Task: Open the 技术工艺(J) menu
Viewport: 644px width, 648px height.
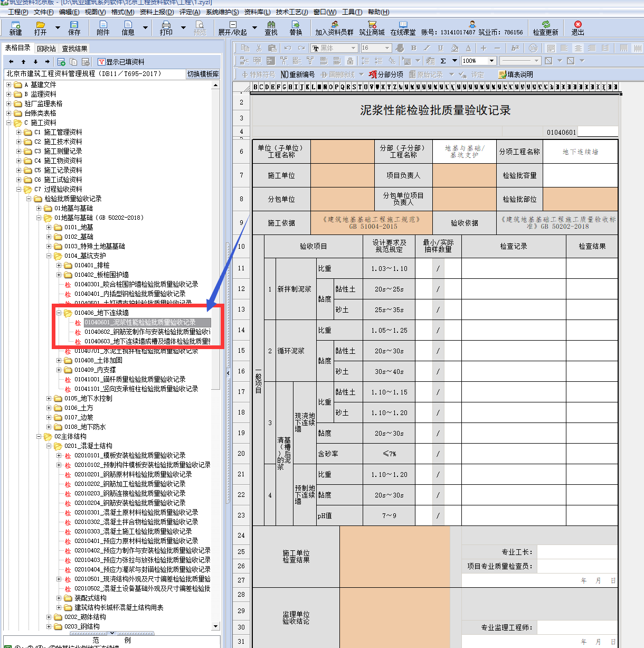Action: pyautogui.click(x=292, y=12)
